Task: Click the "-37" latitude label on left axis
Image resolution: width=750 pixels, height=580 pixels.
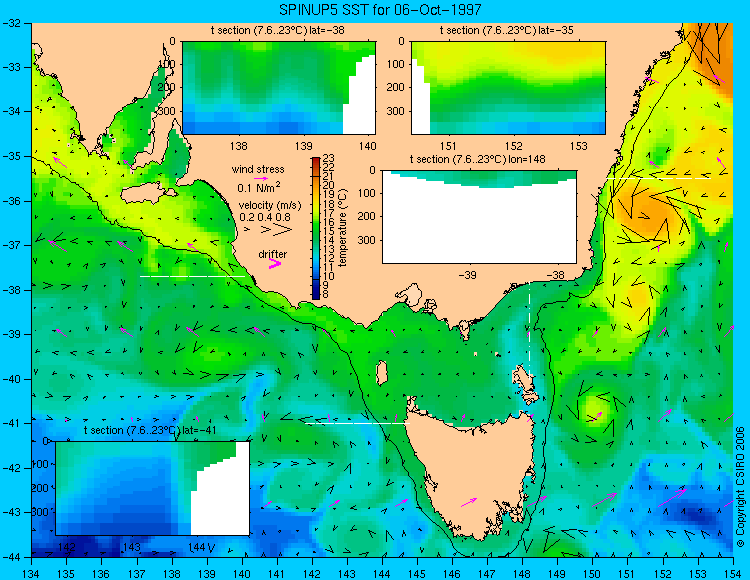Action: (x=11, y=245)
